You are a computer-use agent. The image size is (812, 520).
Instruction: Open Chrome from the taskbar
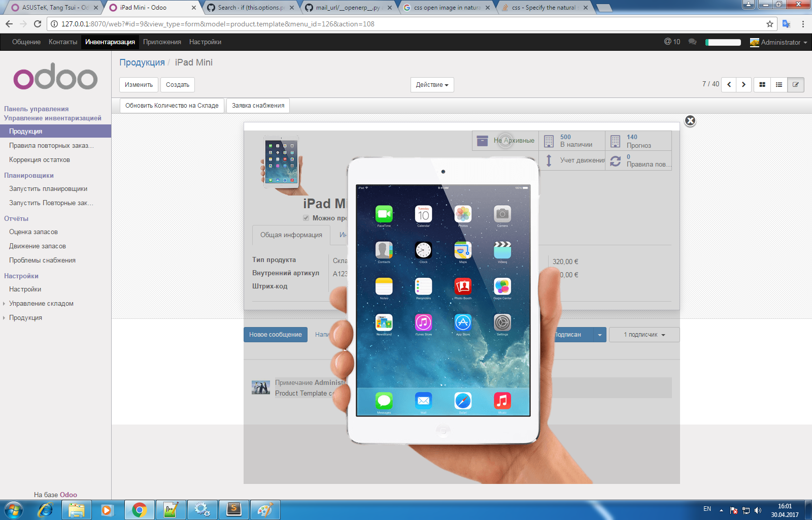point(139,510)
